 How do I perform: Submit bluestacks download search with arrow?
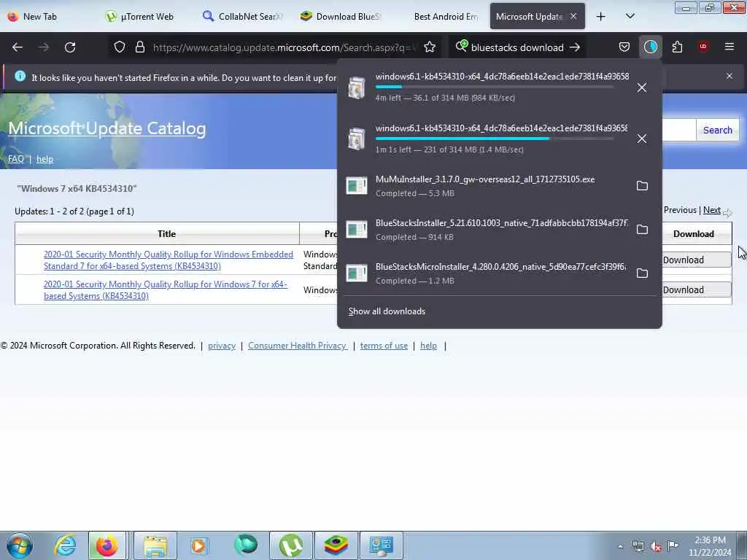575,47
